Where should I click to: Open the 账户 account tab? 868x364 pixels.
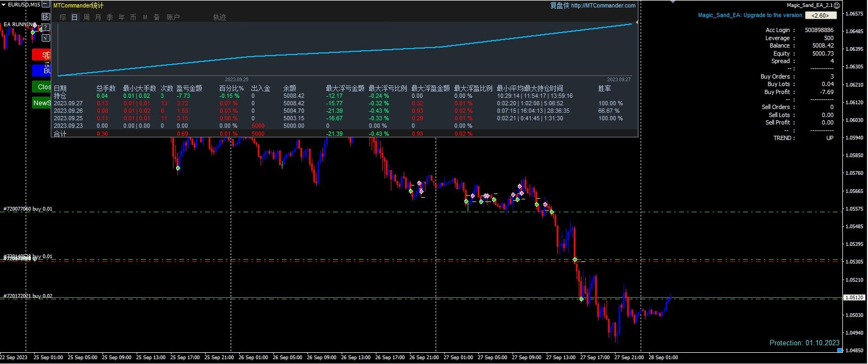click(x=173, y=17)
